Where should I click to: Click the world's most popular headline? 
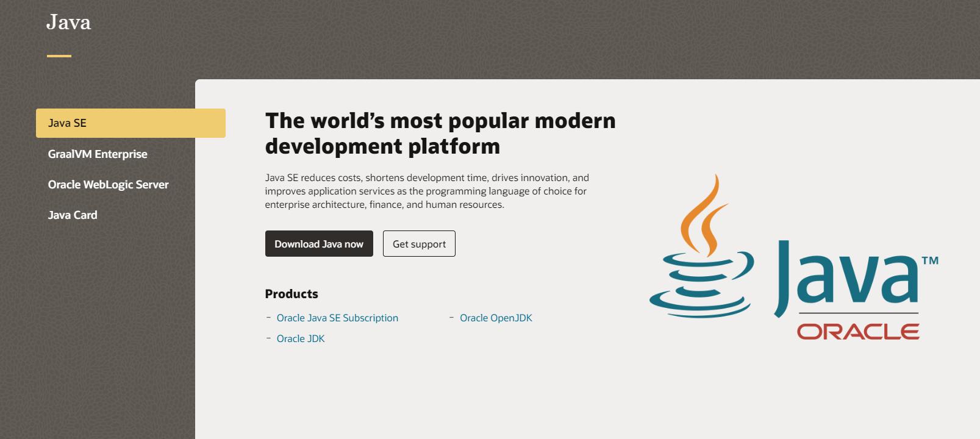[440, 134]
